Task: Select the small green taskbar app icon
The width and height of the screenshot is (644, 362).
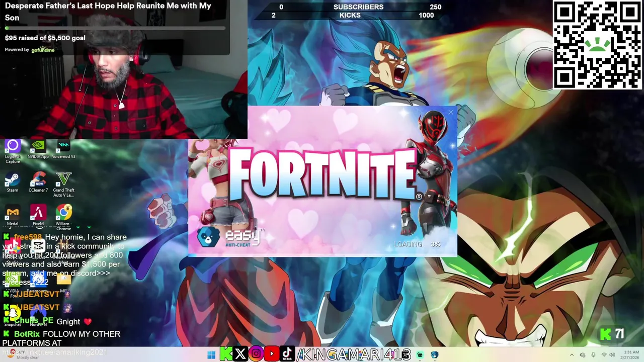Action: click(x=420, y=355)
